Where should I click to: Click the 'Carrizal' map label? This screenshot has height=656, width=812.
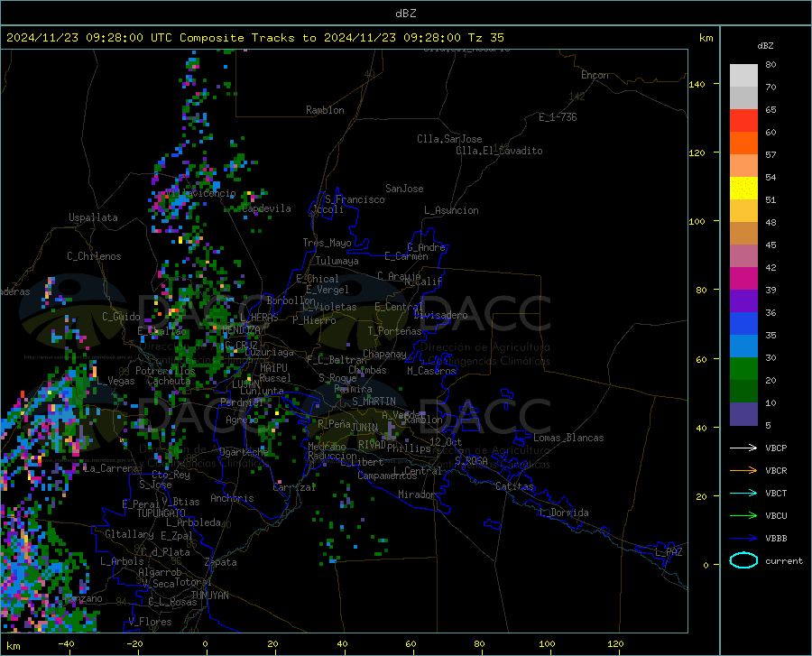coord(294,488)
